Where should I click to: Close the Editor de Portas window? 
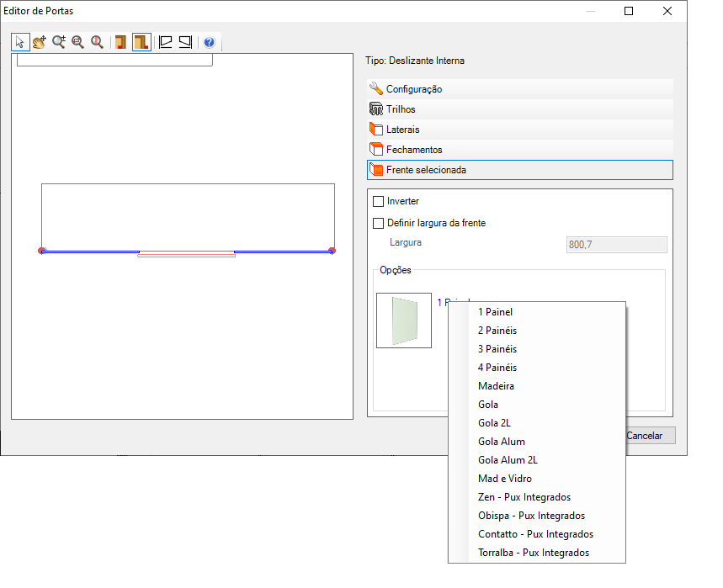tap(667, 11)
